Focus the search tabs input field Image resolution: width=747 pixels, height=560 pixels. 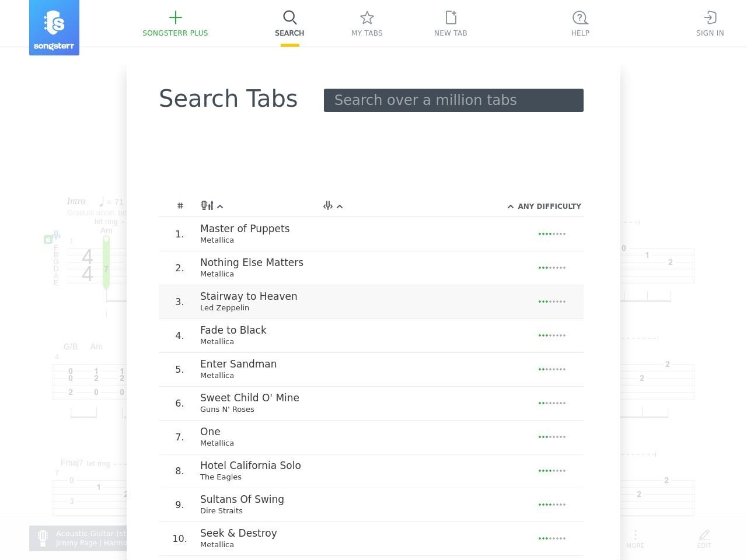point(453,100)
